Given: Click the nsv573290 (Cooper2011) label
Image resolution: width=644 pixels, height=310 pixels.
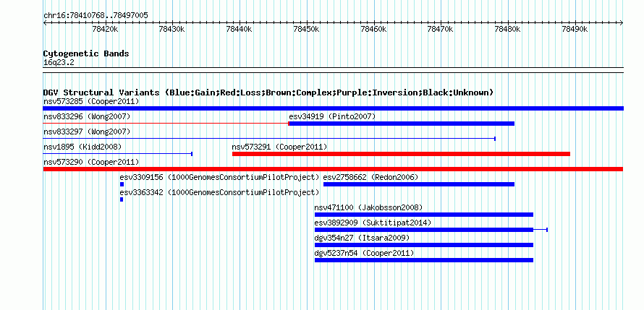Looking at the screenshot, I should pyautogui.click(x=91, y=162).
